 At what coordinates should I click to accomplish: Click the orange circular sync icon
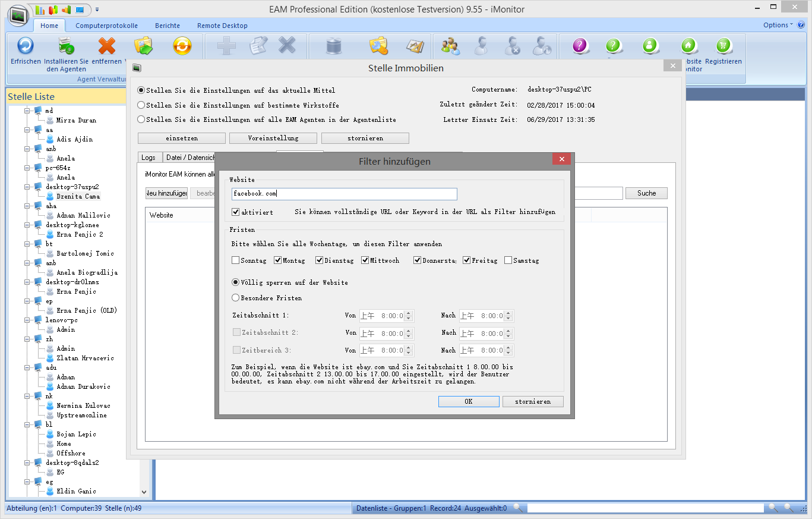coord(182,46)
